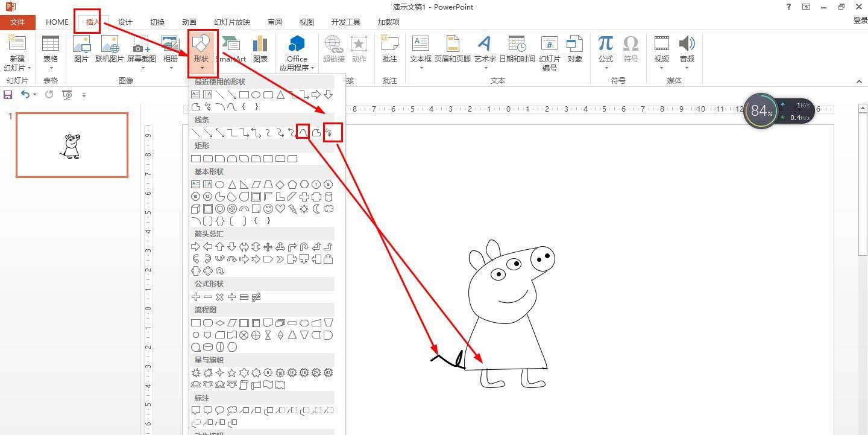This screenshot has height=435, width=868.
Task: Select the division sign shape
Action: point(232,297)
